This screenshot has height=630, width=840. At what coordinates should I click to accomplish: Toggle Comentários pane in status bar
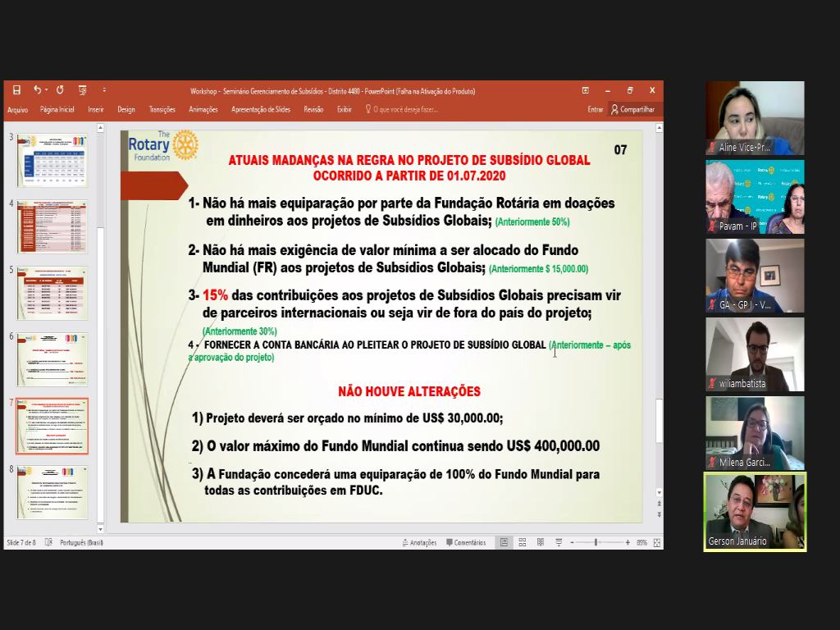pyautogui.click(x=466, y=542)
